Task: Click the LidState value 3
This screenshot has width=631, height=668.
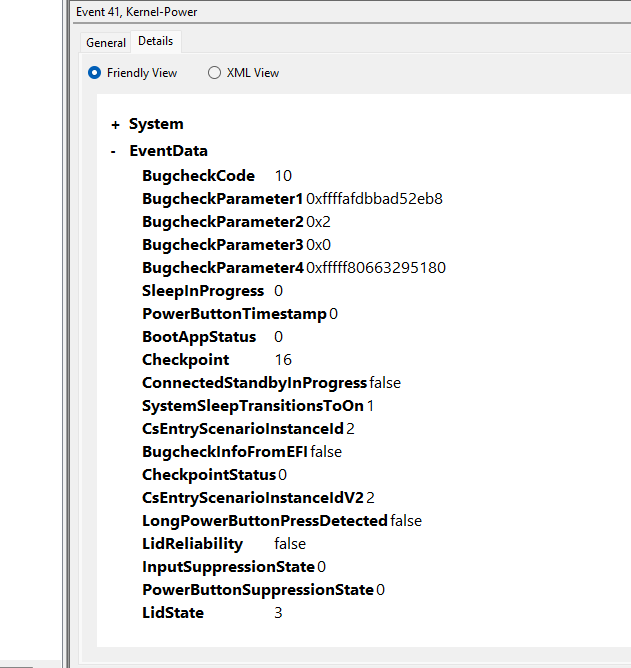Action: point(278,613)
